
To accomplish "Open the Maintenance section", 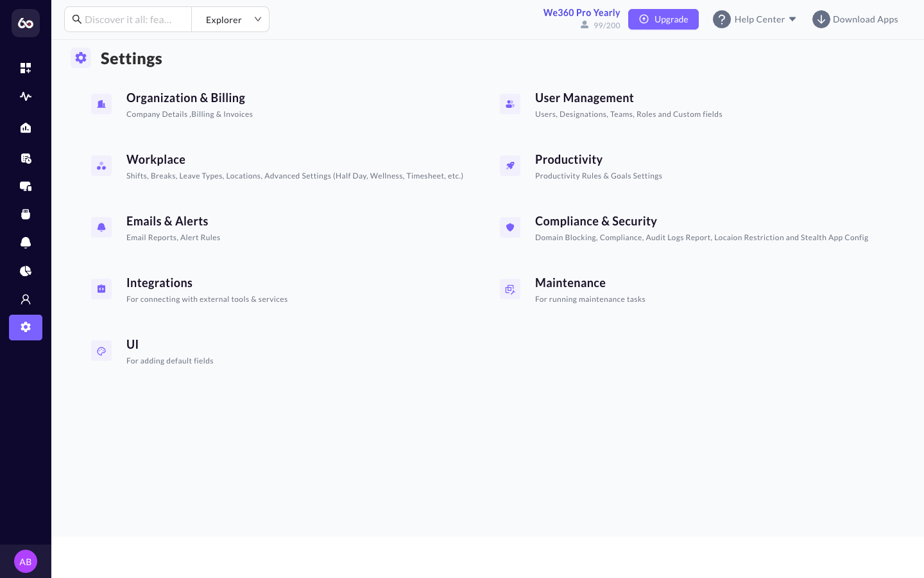I will click(570, 283).
